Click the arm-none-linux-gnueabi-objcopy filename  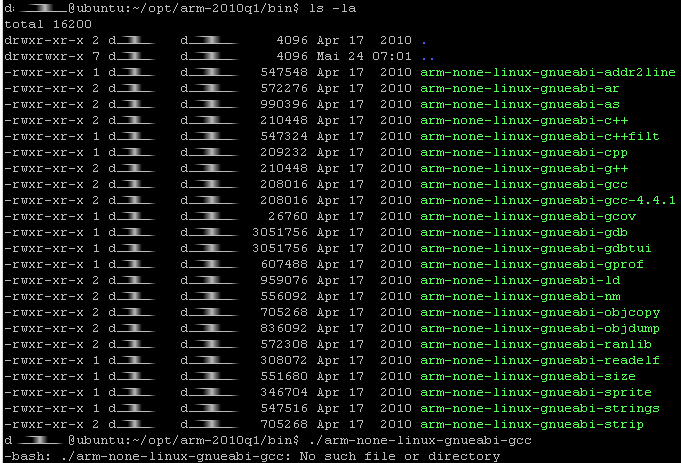coord(539,312)
